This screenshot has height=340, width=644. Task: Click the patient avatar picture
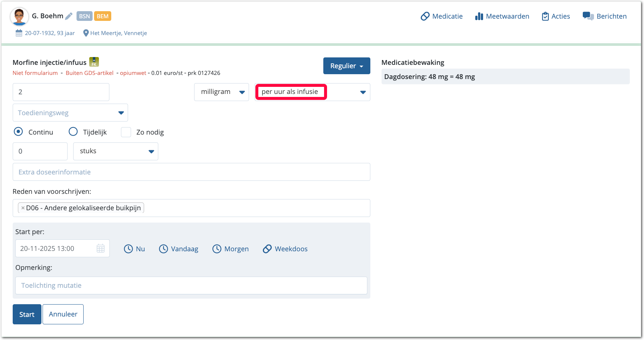19,17
